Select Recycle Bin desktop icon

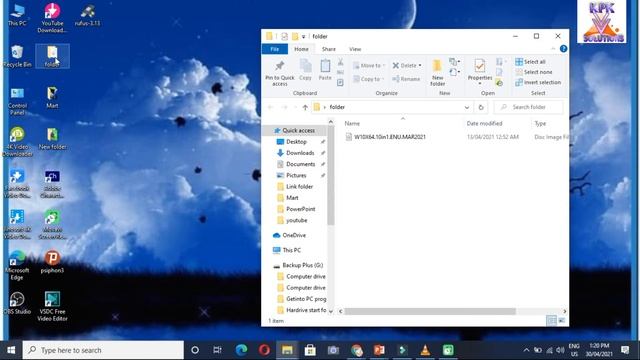point(17,56)
